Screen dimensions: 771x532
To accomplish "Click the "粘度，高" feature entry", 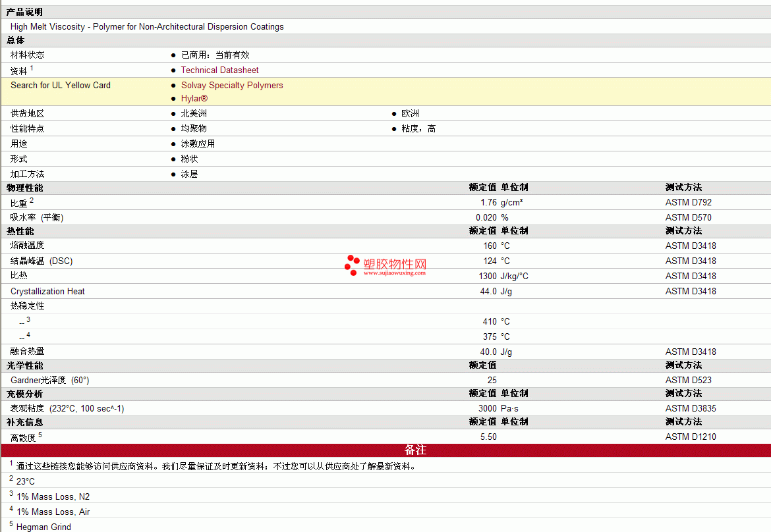I will 418,128.
